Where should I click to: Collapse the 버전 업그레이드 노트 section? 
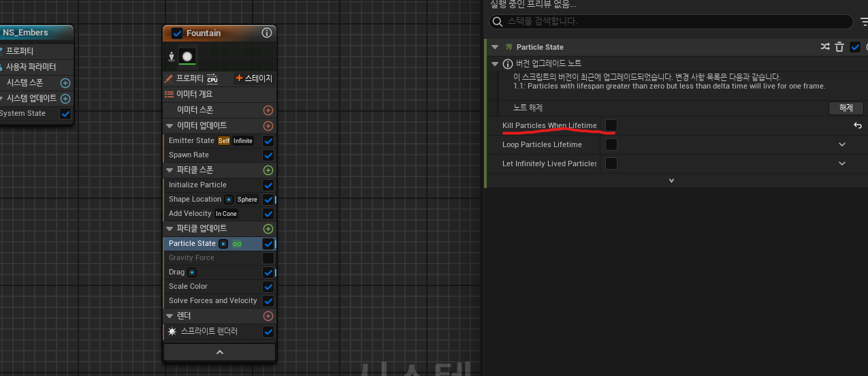(495, 63)
